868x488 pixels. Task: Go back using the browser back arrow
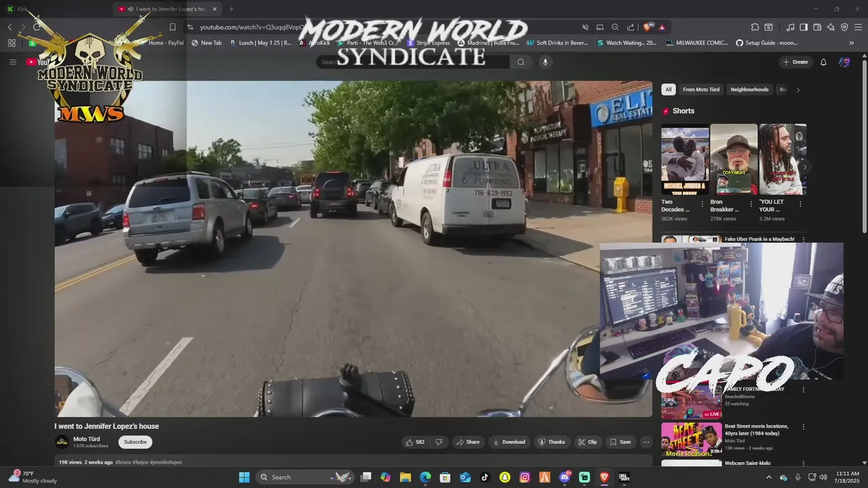(9, 27)
